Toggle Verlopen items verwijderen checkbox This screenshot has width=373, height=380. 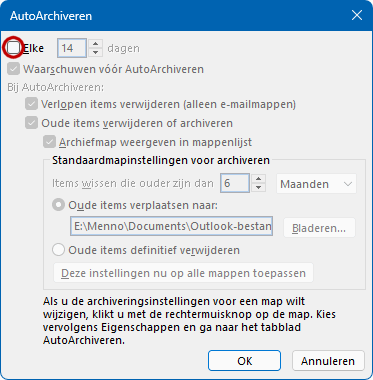31,104
